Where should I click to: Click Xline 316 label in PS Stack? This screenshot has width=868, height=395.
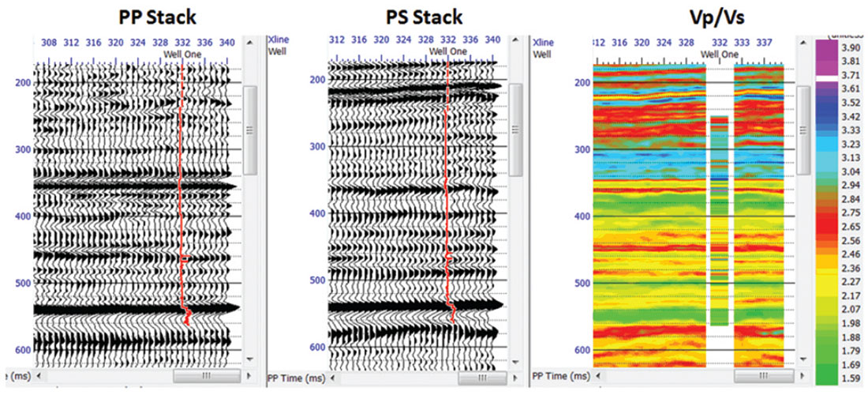[x=359, y=39]
